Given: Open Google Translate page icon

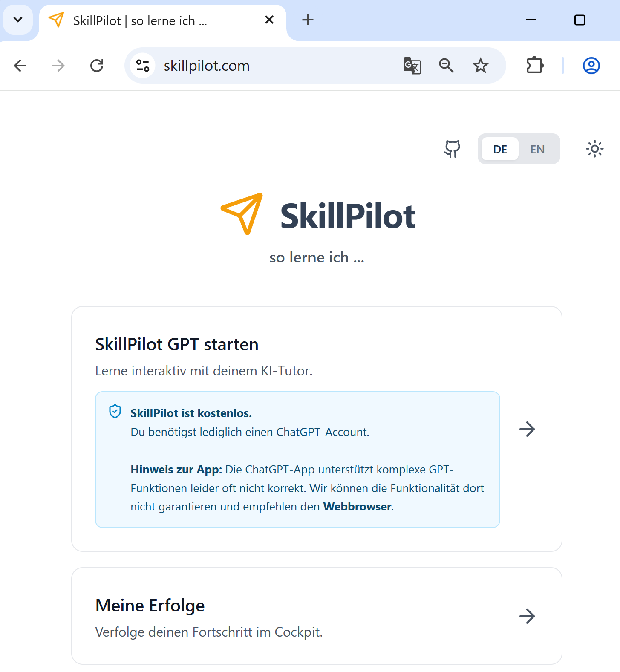Looking at the screenshot, I should point(412,66).
